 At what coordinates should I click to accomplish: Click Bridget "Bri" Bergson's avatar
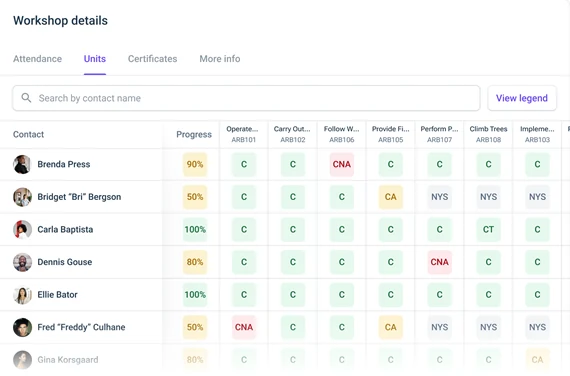(x=23, y=197)
